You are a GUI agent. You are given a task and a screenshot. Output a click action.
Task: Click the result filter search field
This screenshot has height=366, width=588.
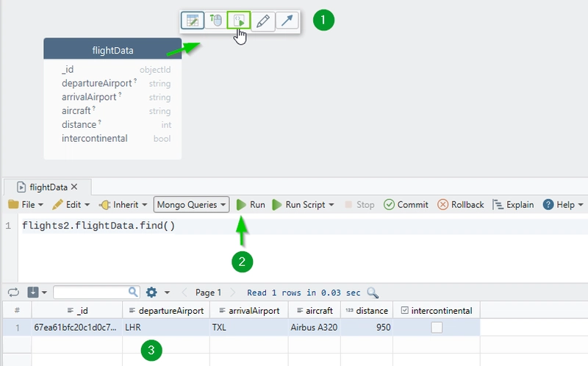pos(96,292)
